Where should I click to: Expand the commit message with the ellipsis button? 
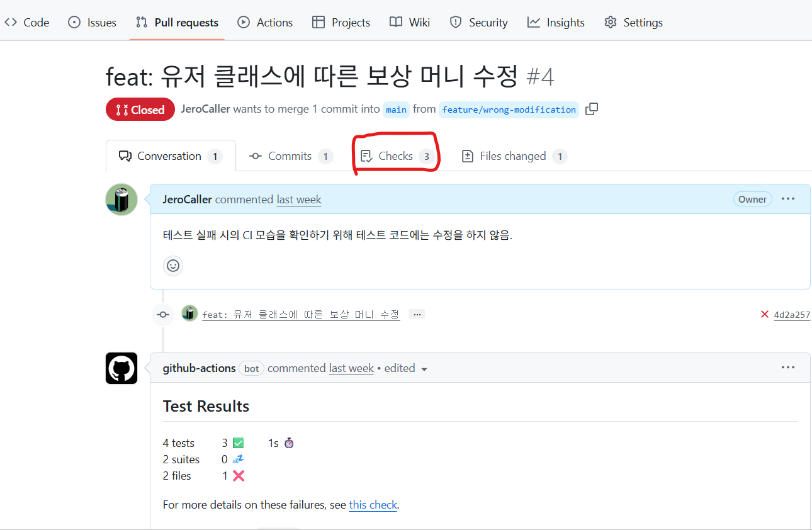(x=417, y=313)
